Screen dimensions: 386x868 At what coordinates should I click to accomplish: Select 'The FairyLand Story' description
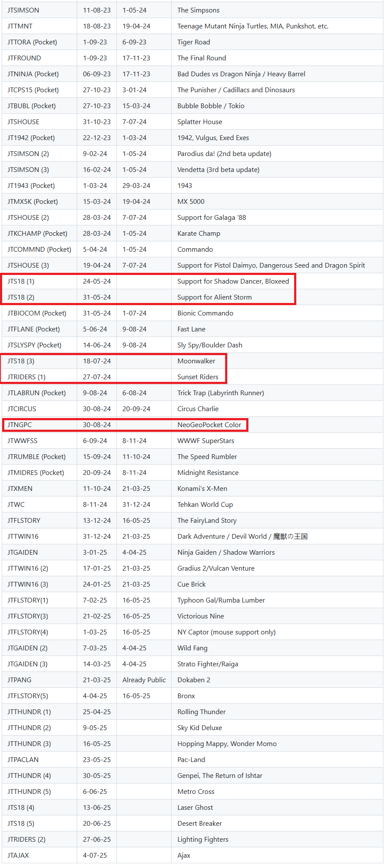pyautogui.click(x=207, y=521)
